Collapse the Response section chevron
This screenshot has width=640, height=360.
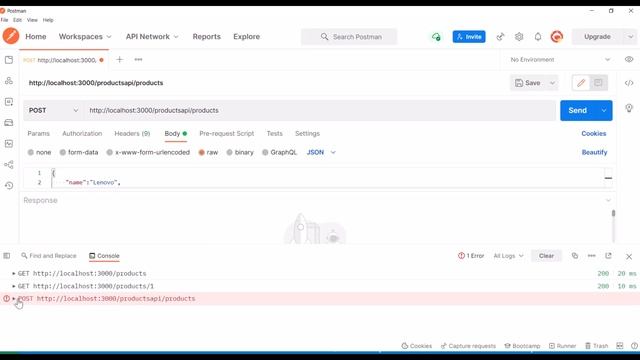[608, 200]
